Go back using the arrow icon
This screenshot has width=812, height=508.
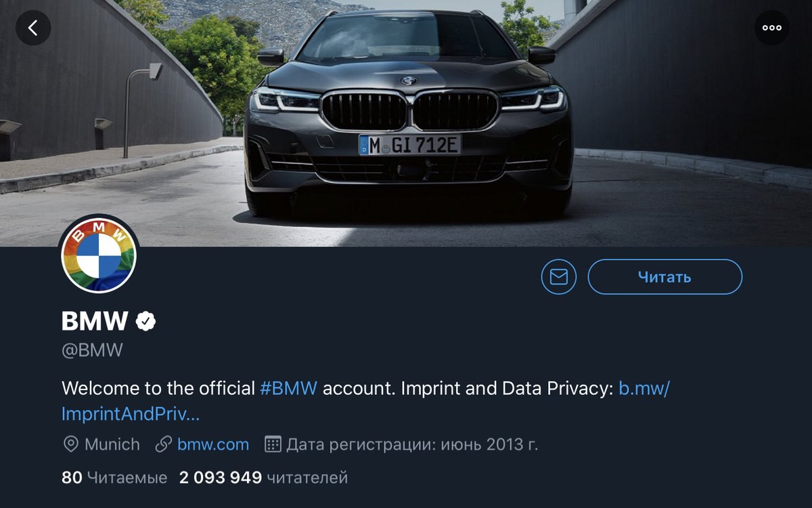tap(33, 28)
